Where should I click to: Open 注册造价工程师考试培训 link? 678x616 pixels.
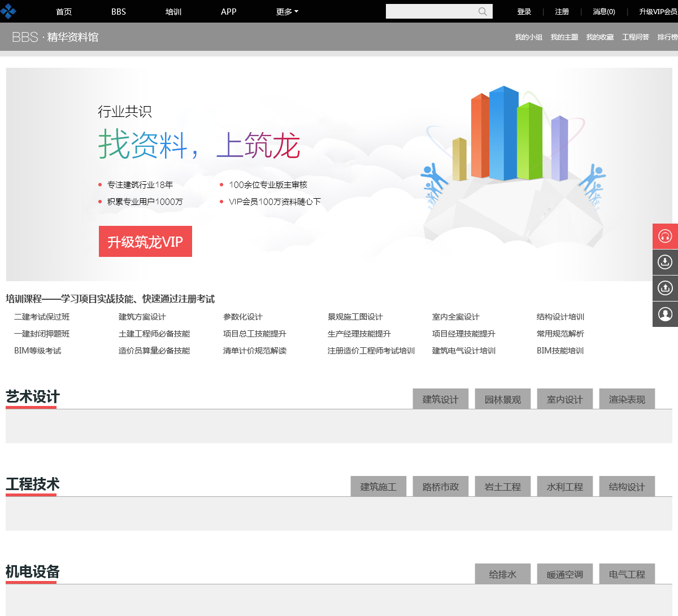371,351
